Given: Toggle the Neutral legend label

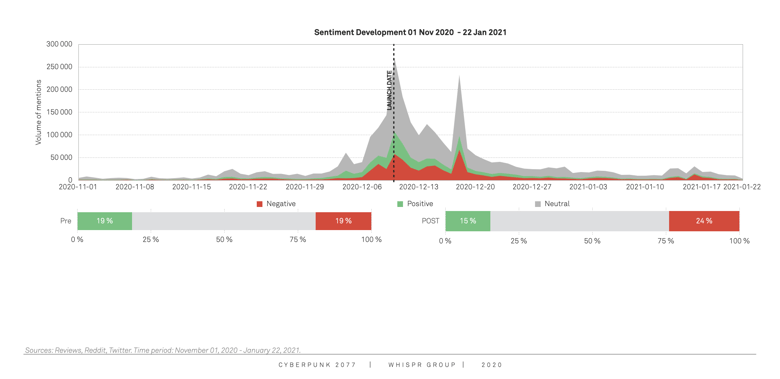Looking at the screenshot, I should coord(557,204).
